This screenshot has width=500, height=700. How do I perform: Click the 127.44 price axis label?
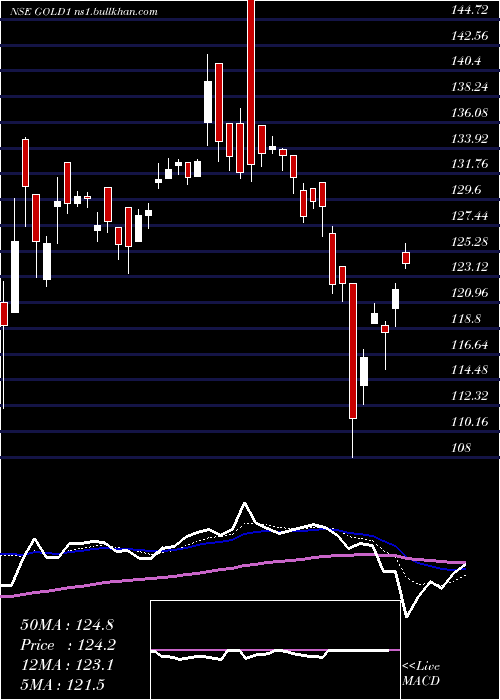pos(471,217)
